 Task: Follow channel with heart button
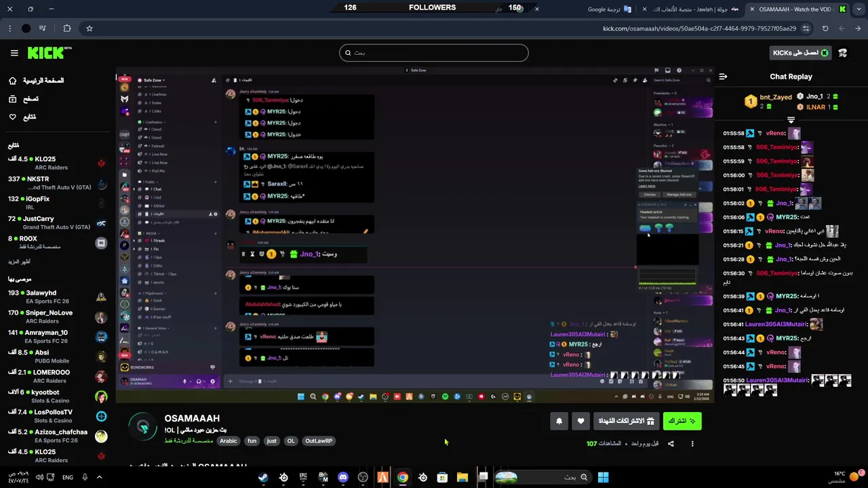(x=580, y=421)
